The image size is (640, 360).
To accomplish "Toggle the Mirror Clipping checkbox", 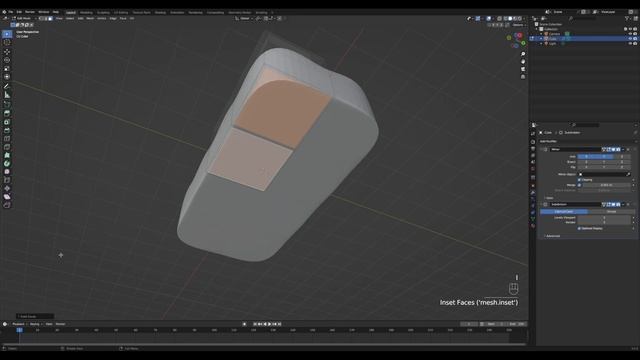I will click(x=580, y=180).
